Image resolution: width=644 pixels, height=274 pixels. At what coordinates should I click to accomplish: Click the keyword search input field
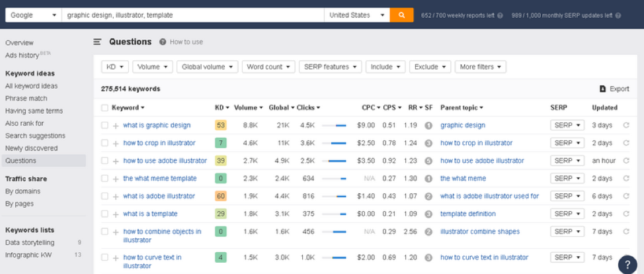click(192, 15)
